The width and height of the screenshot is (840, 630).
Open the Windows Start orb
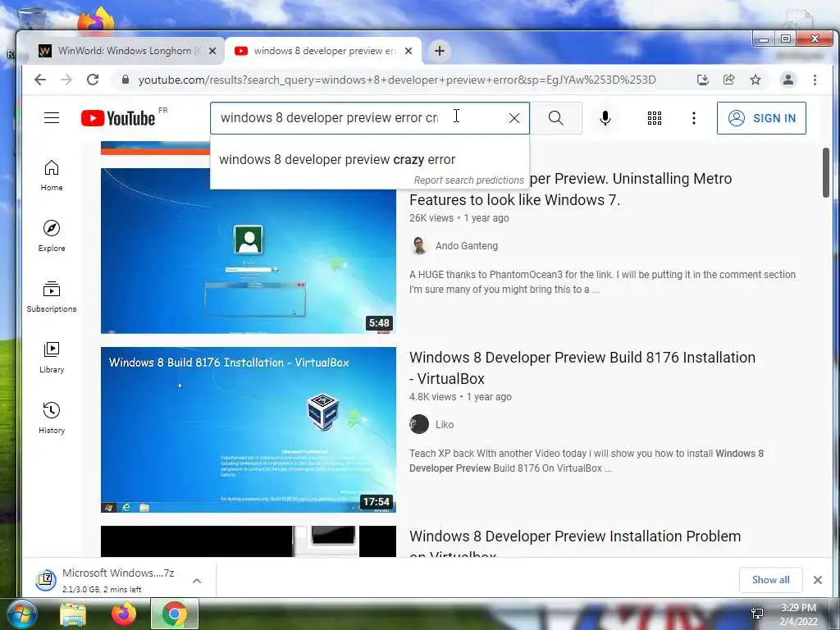coord(22,614)
